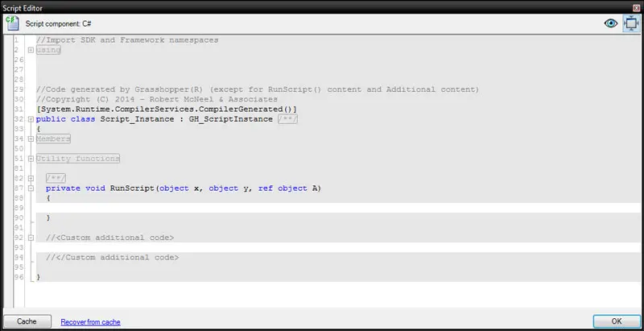
Task: Collapse the Custom additional code section
Action: pyautogui.click(x=31, y=238)
